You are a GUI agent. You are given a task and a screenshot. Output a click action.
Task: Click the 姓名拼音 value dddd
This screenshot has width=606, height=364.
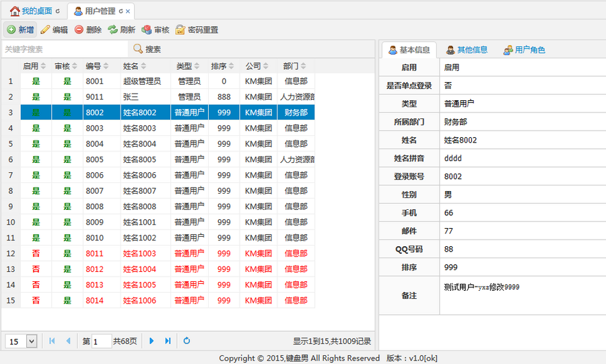453,158
